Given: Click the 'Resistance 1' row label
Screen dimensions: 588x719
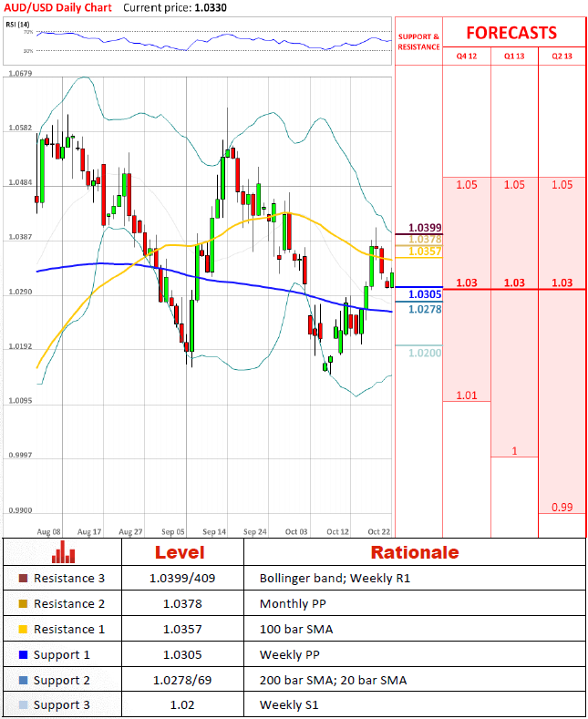Looking at the screenshot, I should (x=68, y=630).
